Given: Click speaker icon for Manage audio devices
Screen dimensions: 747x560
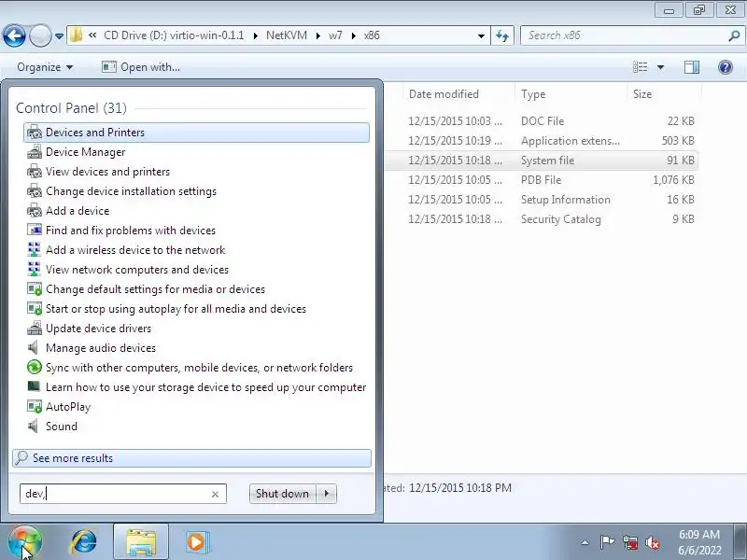Looking at the screenshot, I should (34, 347).
